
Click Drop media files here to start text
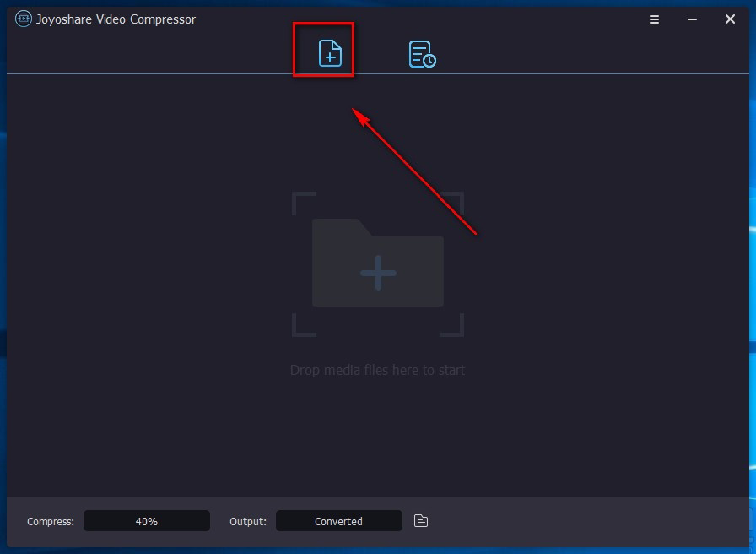377,370
